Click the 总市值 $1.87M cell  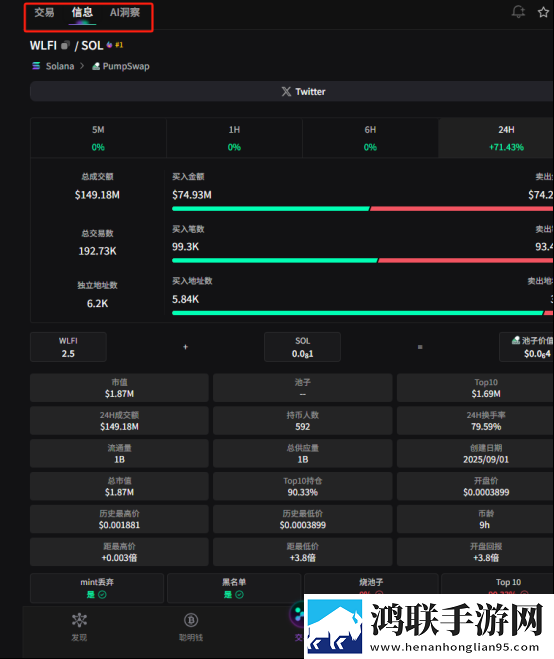click(119, 486)
